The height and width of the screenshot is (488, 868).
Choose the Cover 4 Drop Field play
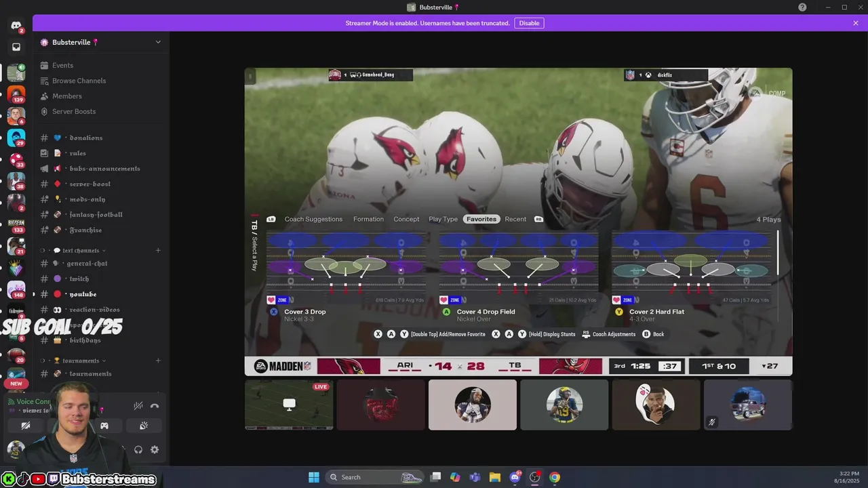519,277
